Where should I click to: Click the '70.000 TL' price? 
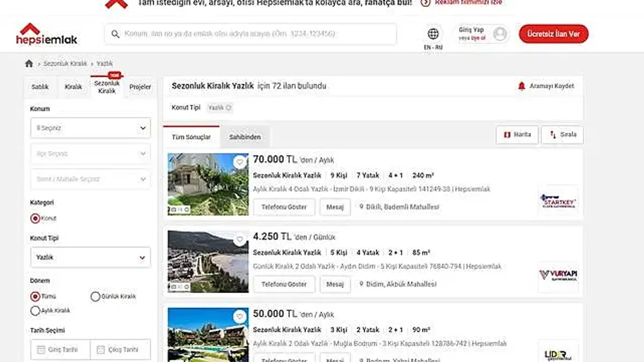click(x=275, y=159)
